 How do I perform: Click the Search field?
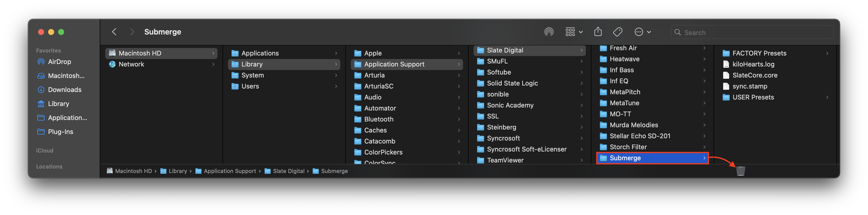point(752,32)
